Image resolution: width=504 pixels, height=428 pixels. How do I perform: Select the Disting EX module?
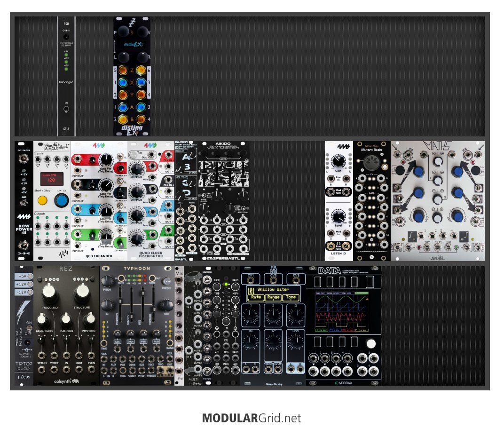click(132, 76)
